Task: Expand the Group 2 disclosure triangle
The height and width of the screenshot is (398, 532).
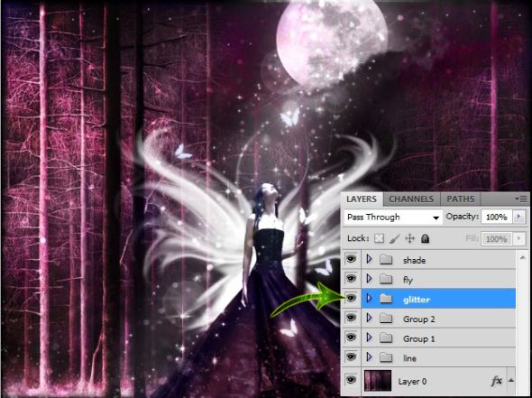Action: point(370,318)
